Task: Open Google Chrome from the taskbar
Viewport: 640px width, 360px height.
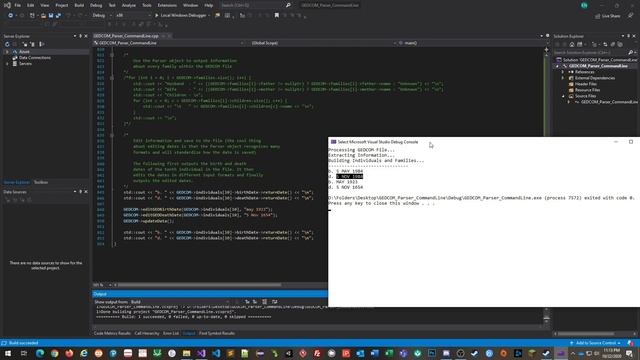Action: [55, 353]
